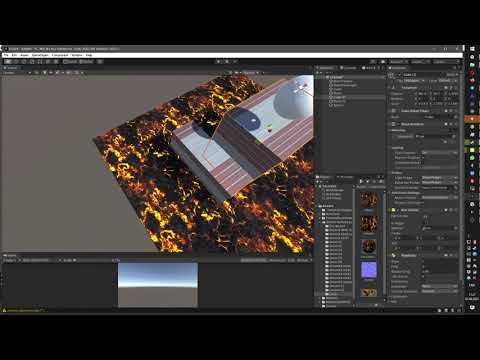The width and height of the screenshot is (480, 360).
Task: Click the Edit Collider button
Action: point(426,216)
